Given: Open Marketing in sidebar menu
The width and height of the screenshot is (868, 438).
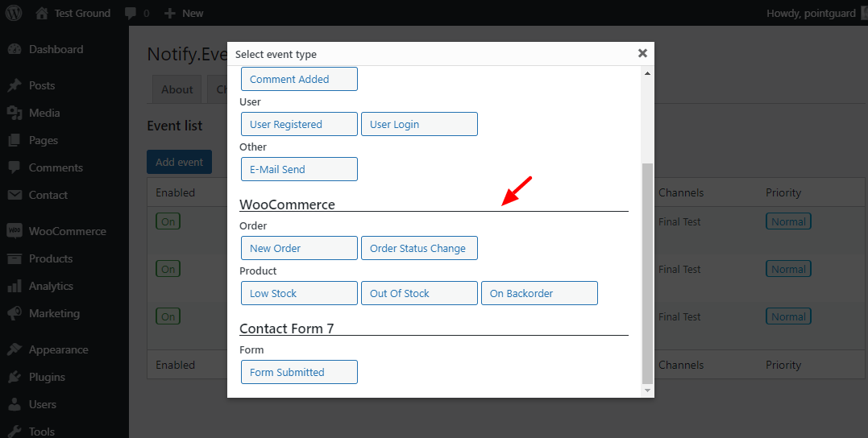Looking at the screenshot, I should (x=54, y=313).
